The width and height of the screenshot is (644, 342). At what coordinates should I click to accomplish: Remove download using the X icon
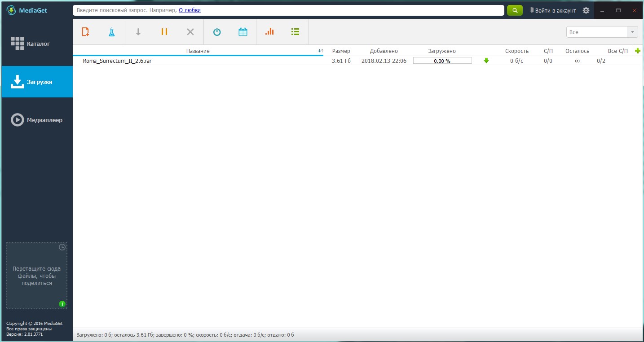pyautogui.click(x=190, y=32)
